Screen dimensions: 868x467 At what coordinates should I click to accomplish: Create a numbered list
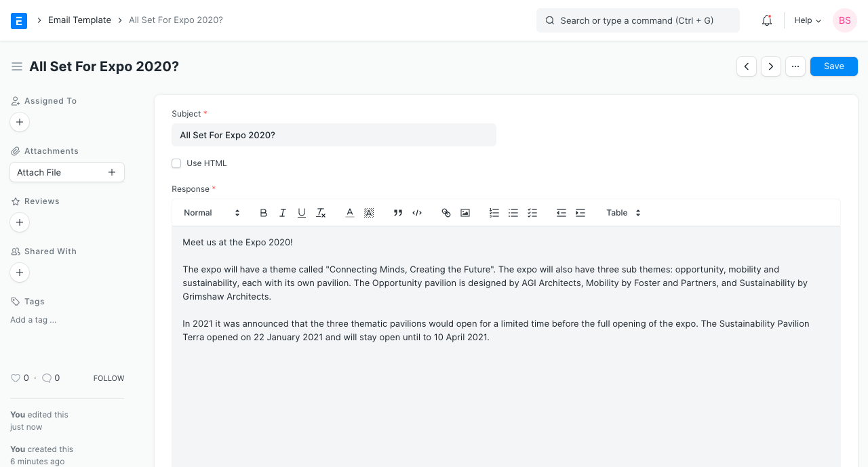click(494, 212)
